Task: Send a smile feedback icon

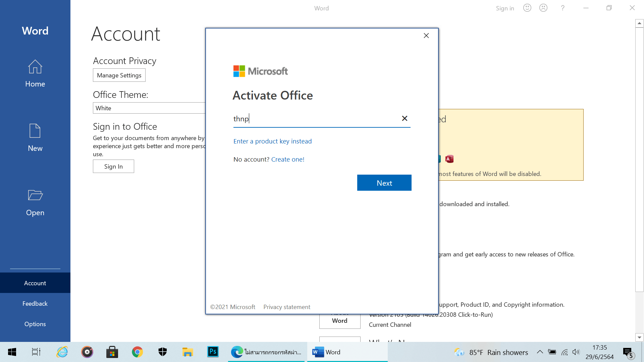Action: pyautogui.click(x=527, y=8)
